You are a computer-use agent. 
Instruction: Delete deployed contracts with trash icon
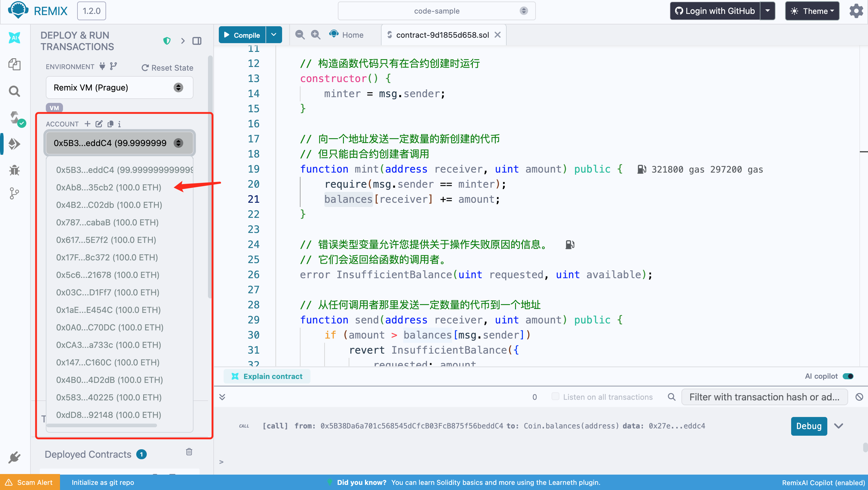[x=189, y=452]
